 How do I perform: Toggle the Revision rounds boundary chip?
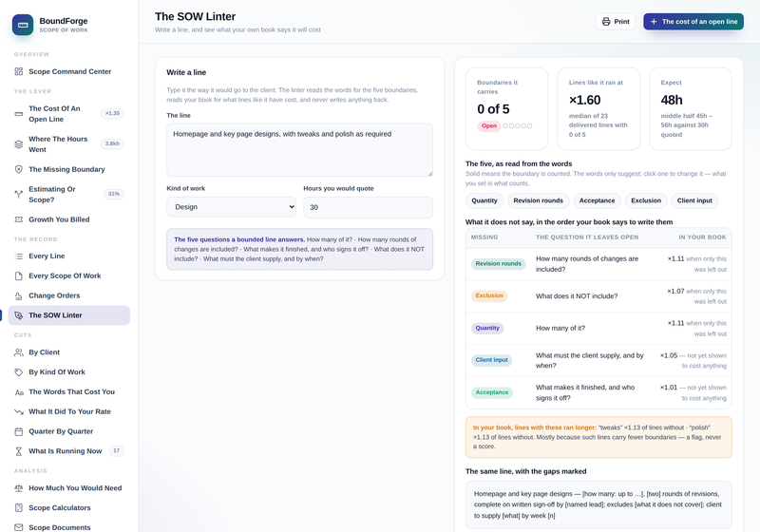[538, 200]
